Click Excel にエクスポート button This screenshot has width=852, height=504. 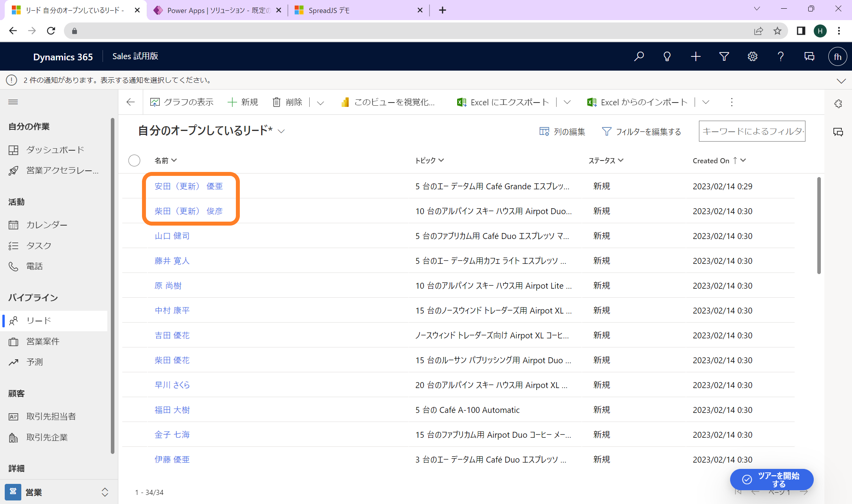[x=503, y=102]
